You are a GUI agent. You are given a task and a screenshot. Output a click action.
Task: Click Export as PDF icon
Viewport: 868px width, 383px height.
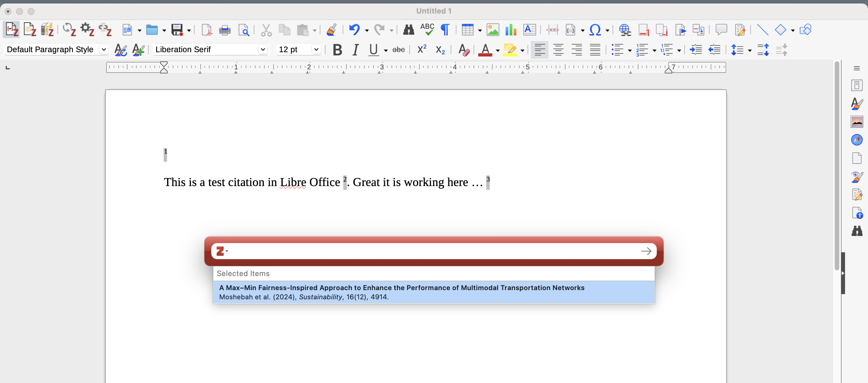(207, 30)
